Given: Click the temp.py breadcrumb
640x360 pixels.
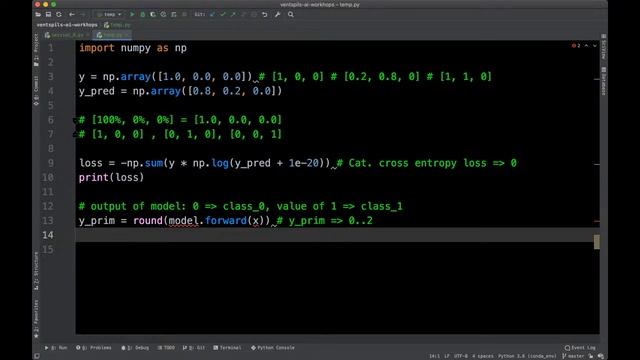Looking at the screenshot, I should [118, 25].
